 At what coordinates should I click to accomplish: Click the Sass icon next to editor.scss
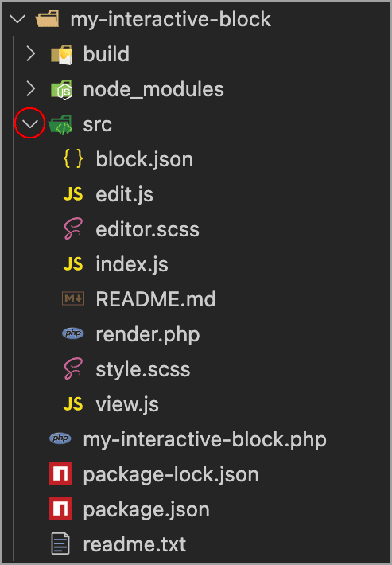tap(73, 229)
